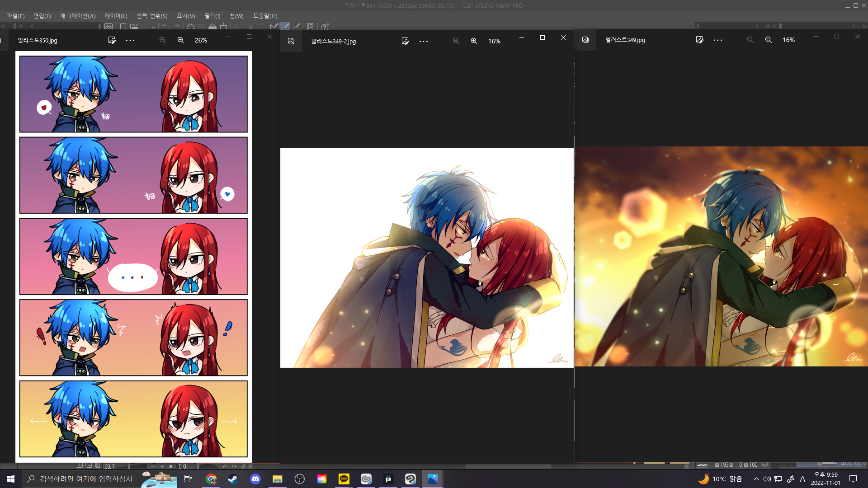Click the photo icon in 일러스트349-2.jpg window
Image resolution: width=868 pixels, height=488 pixels.
pos(291,41)
